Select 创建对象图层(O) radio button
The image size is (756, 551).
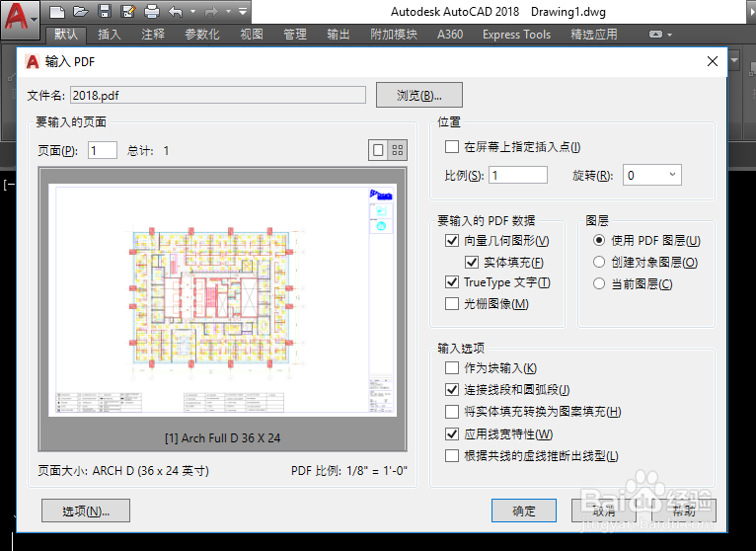599,262
